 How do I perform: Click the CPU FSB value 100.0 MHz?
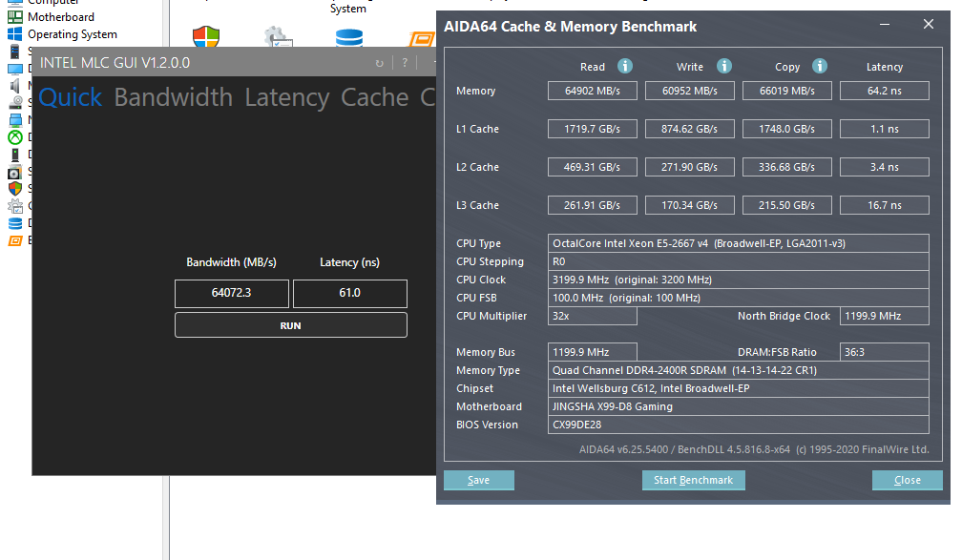tap(738, 298)
